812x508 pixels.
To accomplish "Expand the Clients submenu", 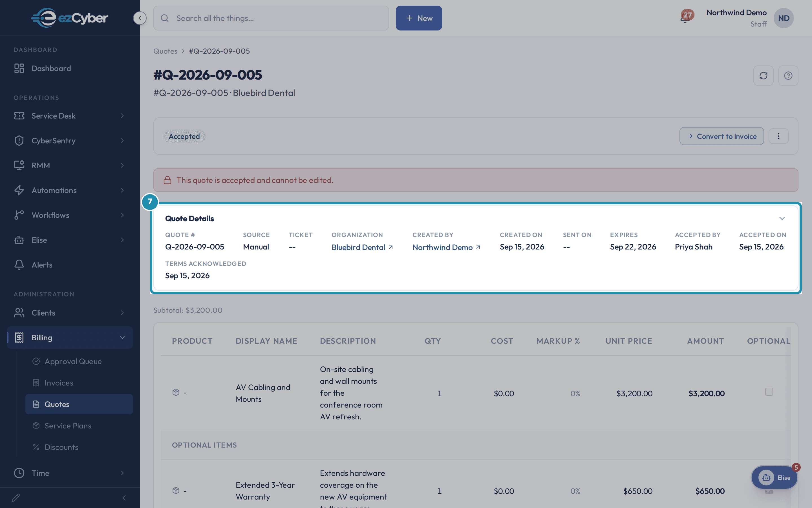I will (x=122, y=313).
